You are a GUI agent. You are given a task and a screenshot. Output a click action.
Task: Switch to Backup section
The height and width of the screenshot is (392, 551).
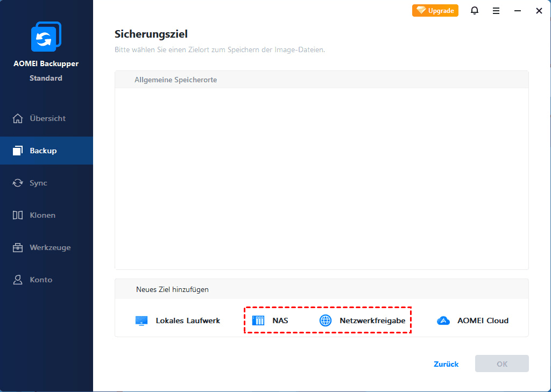tap(46, 151)
